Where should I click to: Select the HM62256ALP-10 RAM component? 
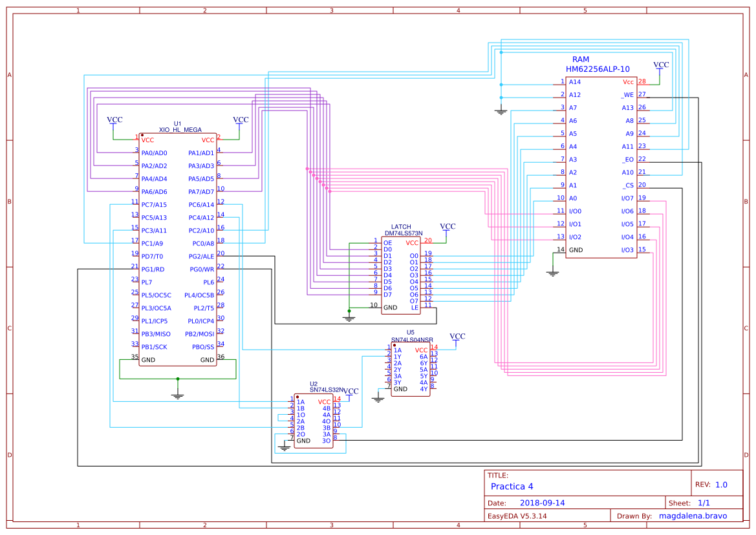[601, 168]
